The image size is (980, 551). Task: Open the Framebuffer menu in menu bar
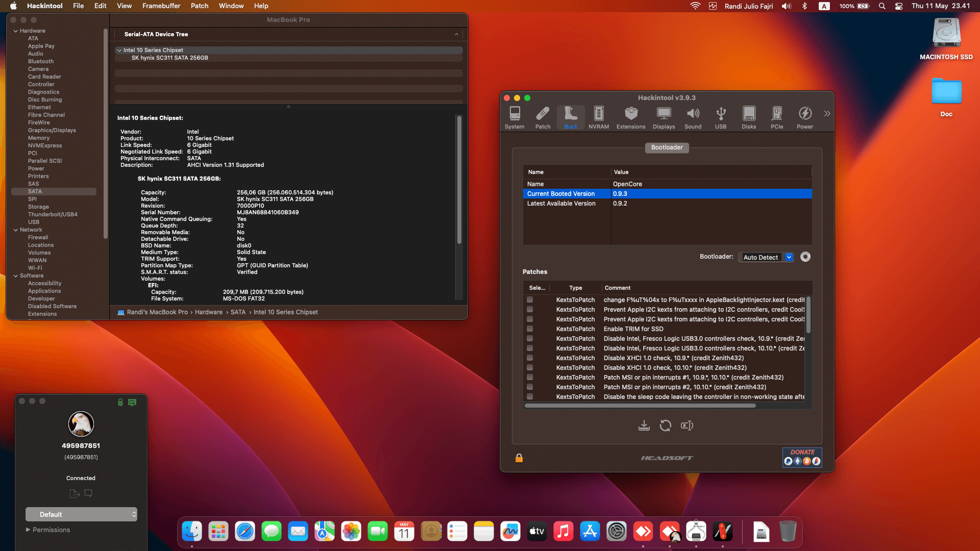coord(161,6)
